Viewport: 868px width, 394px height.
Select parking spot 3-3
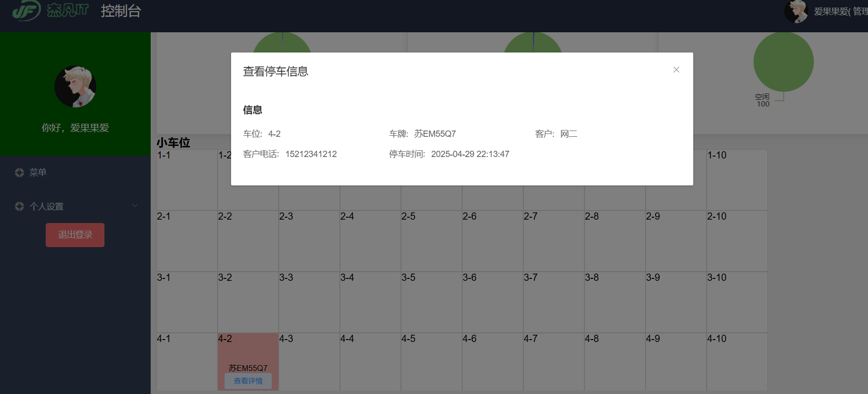point(309,302)
